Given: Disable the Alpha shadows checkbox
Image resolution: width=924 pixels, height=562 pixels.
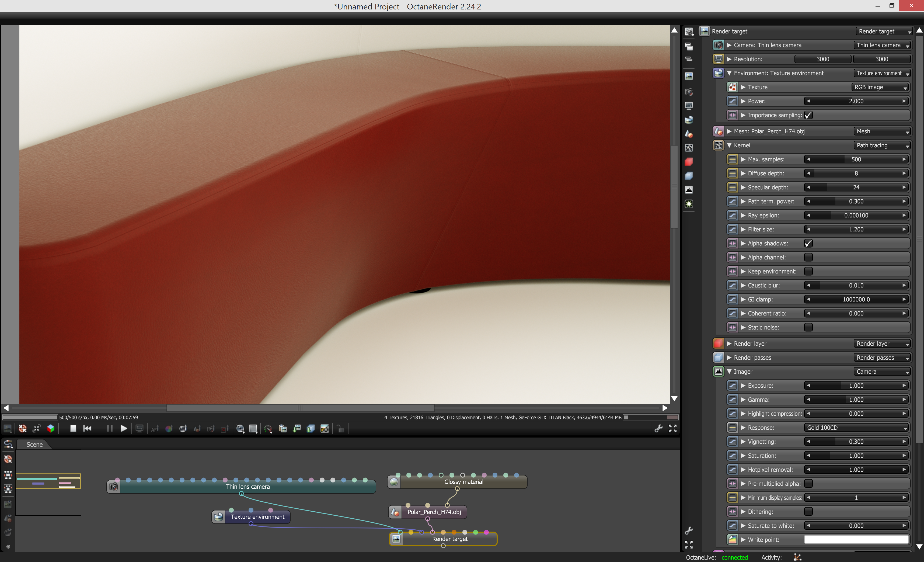Looking at the screenshot, I should 808,244.
